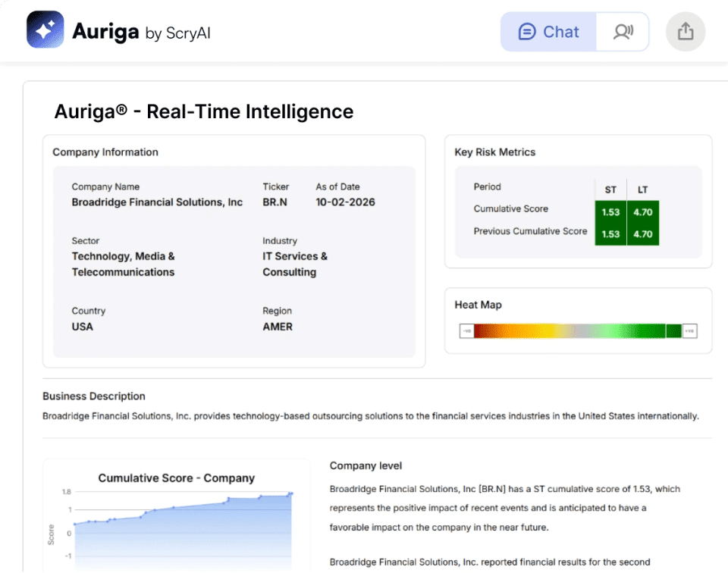Select the ST Cumulative Score cell 1.53

(x=610, y=212)
